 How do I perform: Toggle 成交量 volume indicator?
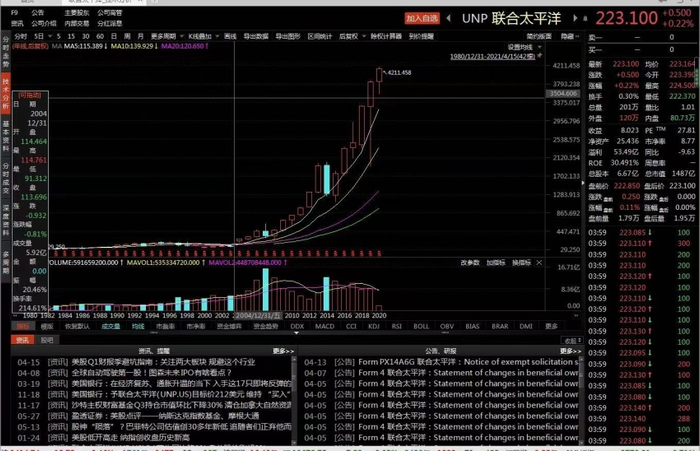point(110,326)
